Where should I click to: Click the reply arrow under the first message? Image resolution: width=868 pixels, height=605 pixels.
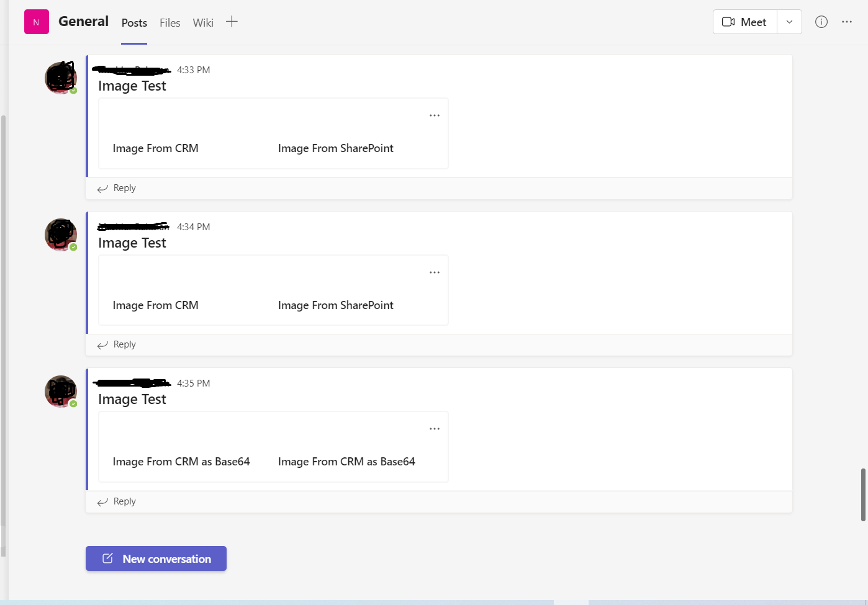(102, 187)
